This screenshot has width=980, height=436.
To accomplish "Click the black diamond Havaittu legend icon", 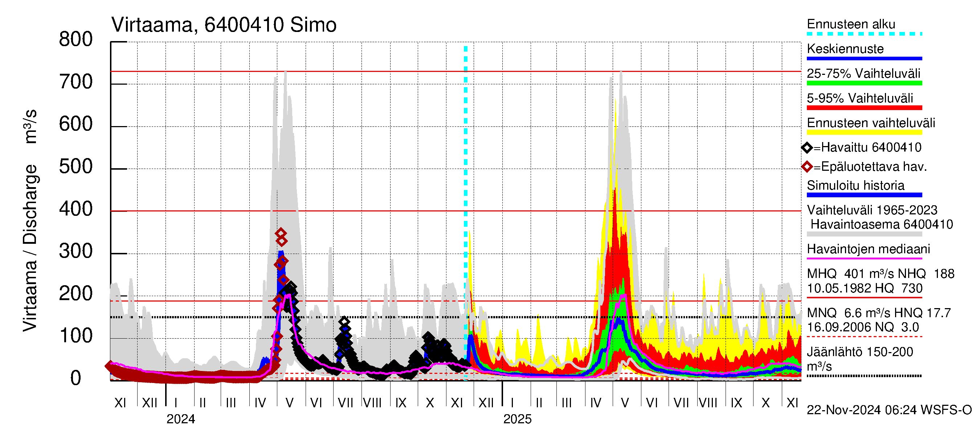I will [807, 148].
